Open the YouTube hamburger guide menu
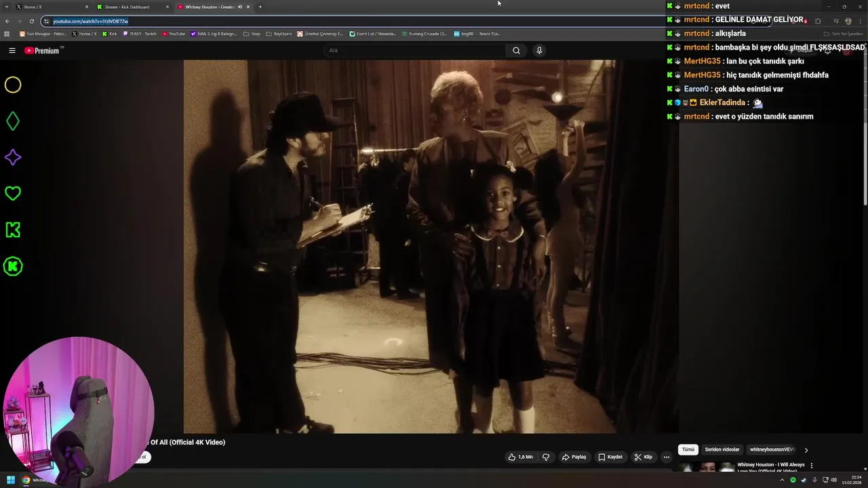 point(12,50)
